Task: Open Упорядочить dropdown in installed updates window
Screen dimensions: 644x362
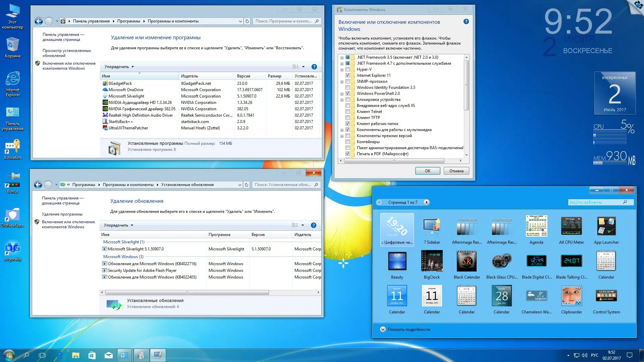Action: tap(118, 225)
